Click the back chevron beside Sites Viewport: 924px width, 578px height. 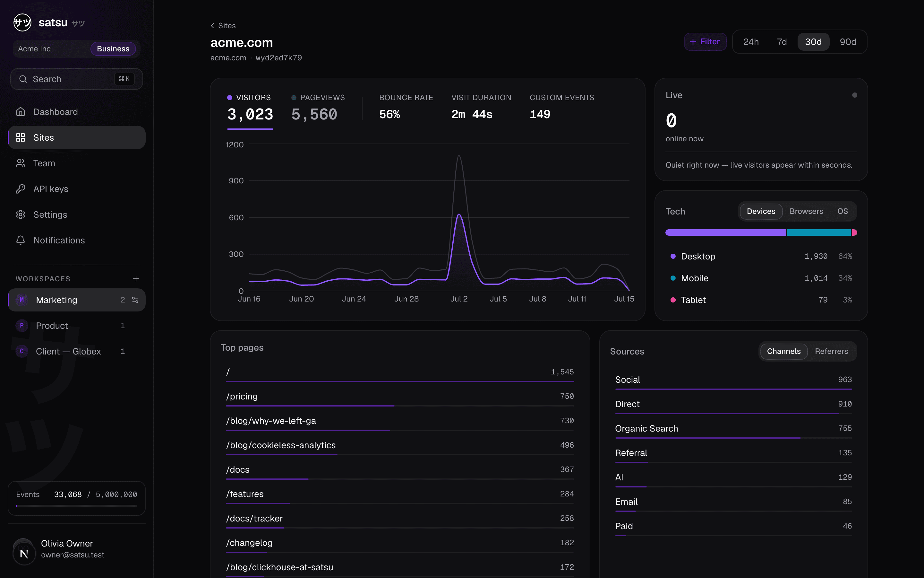pyautogui.click(x=212, y=26)
